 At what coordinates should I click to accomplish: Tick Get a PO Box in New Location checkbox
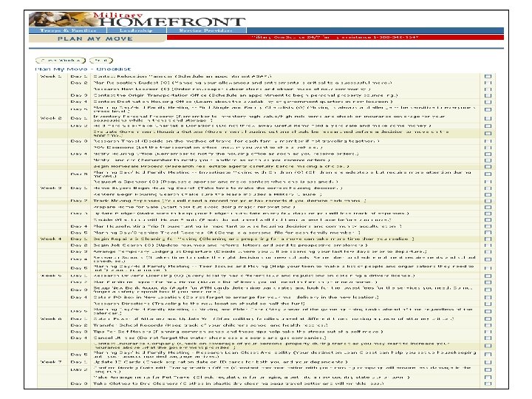[x=488, y=298]
